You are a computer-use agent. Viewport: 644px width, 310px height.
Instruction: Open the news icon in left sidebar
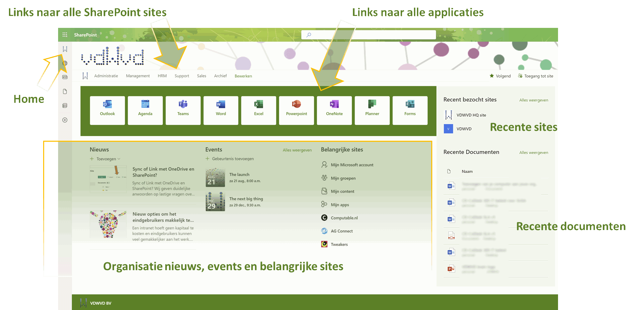(65, 77)
